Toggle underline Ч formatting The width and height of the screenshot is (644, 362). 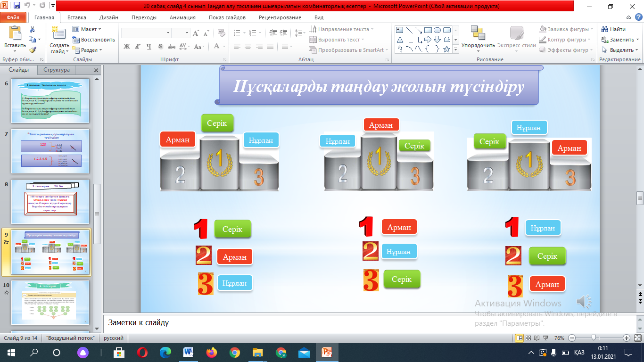click(x=149, y=47)
